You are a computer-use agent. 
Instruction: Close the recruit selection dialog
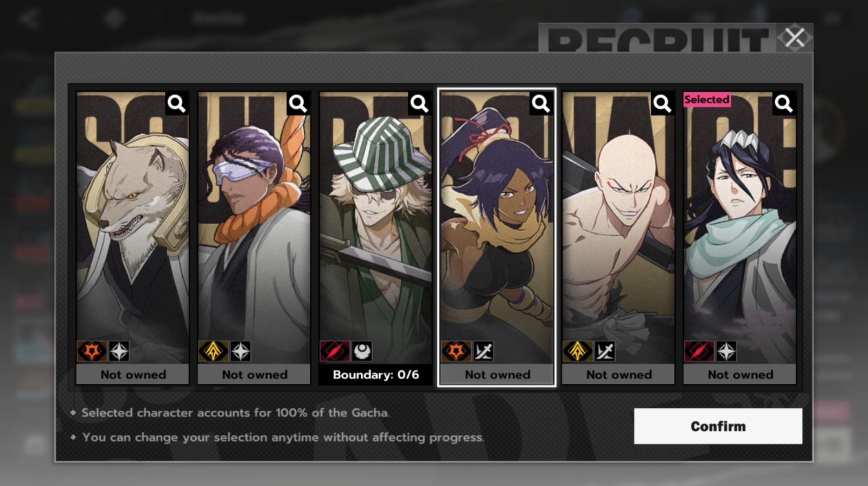point(795,37)
